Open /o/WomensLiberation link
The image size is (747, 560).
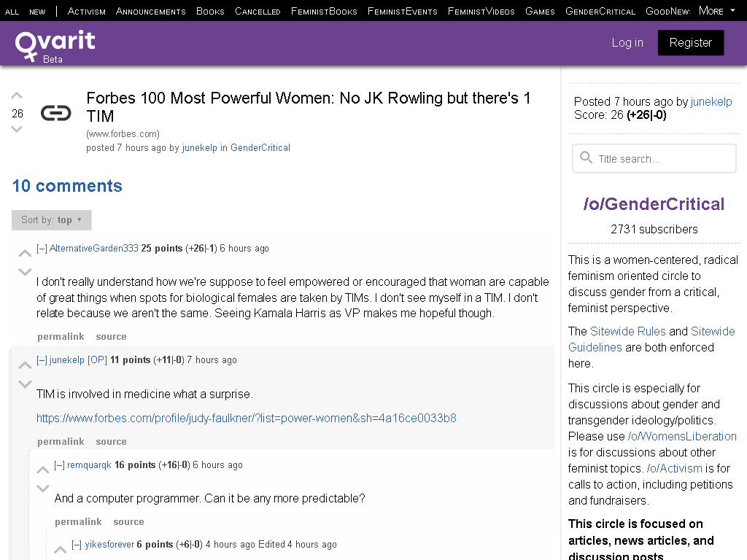click(682, 436)
